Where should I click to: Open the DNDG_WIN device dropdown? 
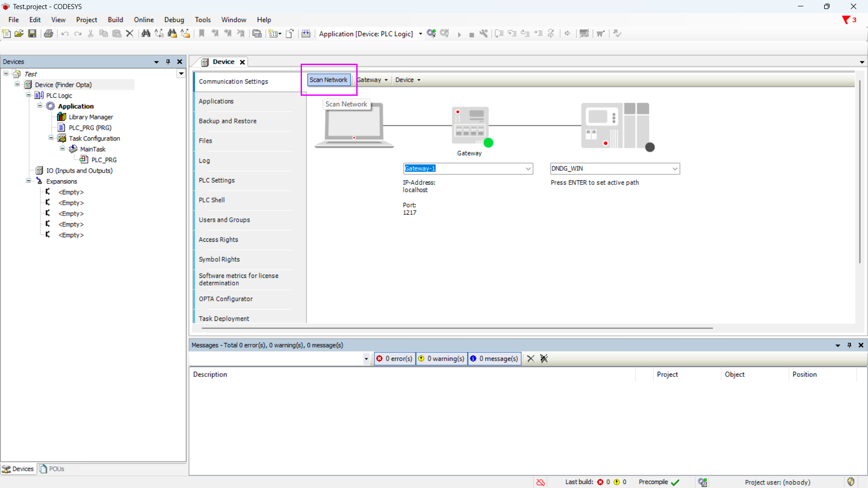point(675,169)
